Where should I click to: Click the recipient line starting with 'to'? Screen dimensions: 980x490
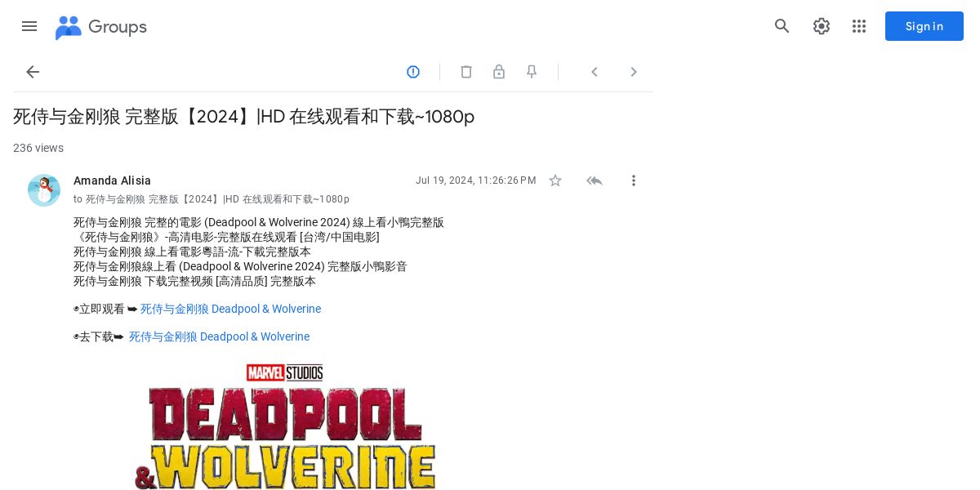pos(212,199)
